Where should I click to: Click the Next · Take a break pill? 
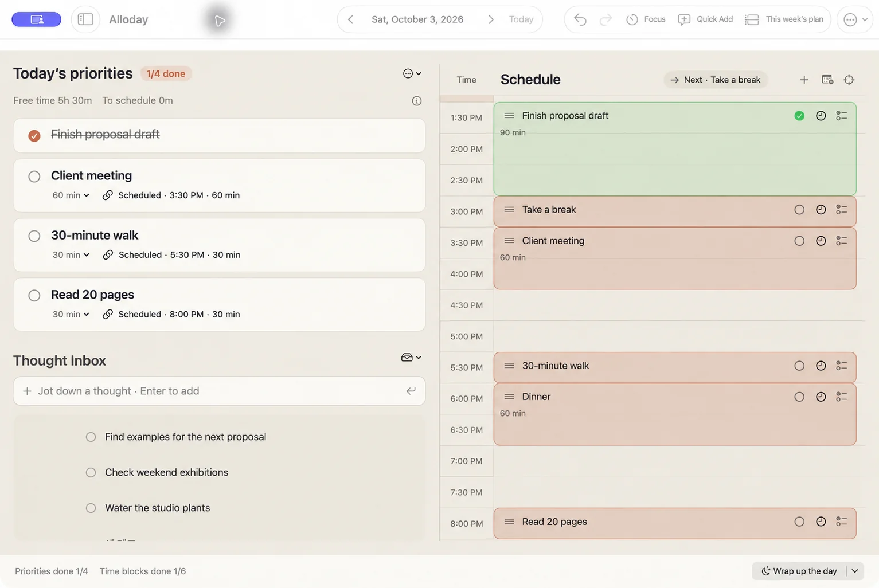716,80
